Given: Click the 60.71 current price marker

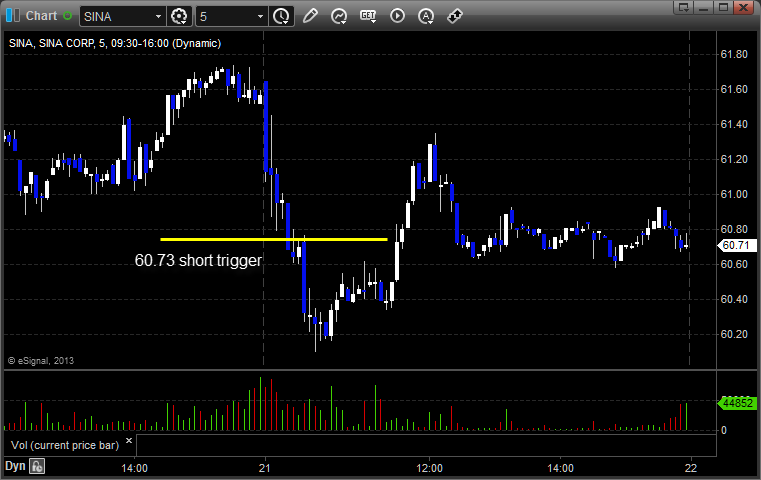Looking at the screenshot, I should point(736,246).
